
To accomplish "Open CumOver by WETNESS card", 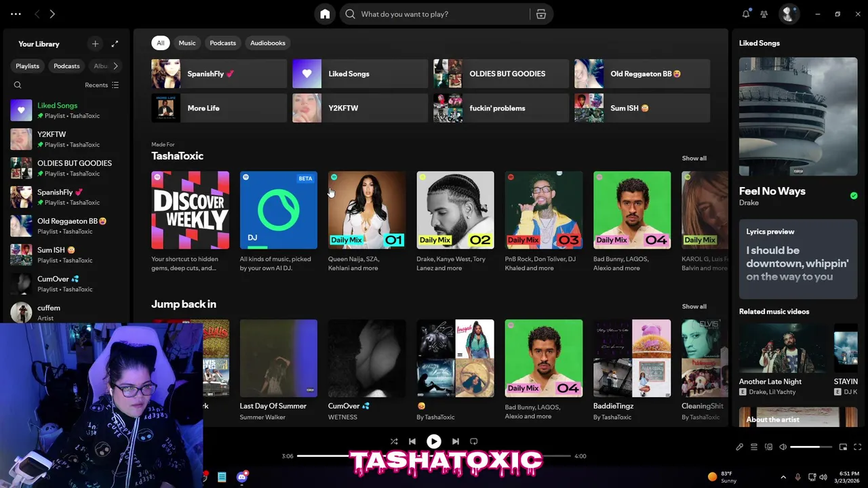I will [367, 370].
